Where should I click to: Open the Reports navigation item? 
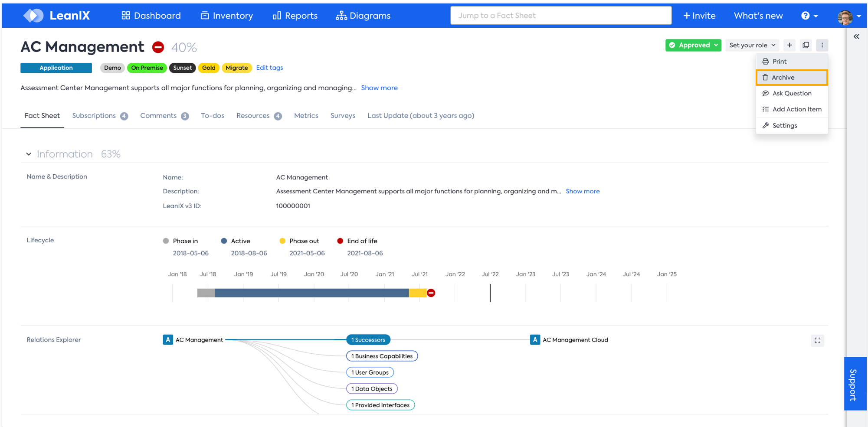(x=295, y=16)
